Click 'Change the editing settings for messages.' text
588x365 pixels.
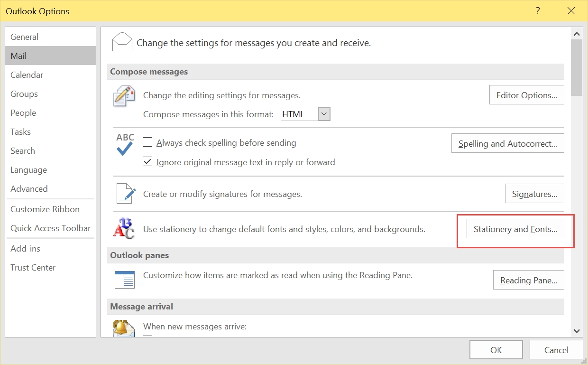pyautogui.click(x=222, y=95)
